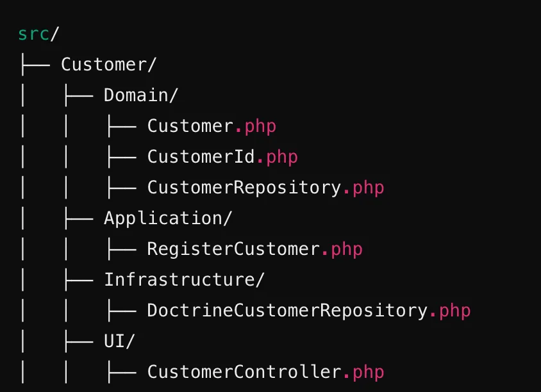Click the slash after src
Viewport: 541px width, 392px height.
[54, 34]
